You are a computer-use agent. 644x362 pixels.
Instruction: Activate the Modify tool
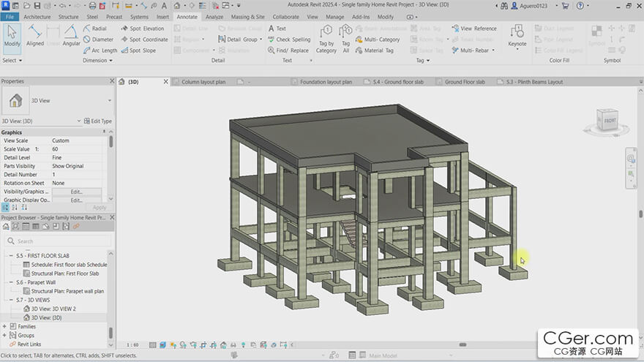(x=12, y=35)
